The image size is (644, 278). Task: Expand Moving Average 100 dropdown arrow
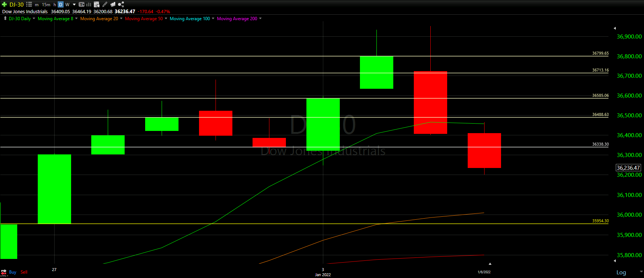point(213,18)
